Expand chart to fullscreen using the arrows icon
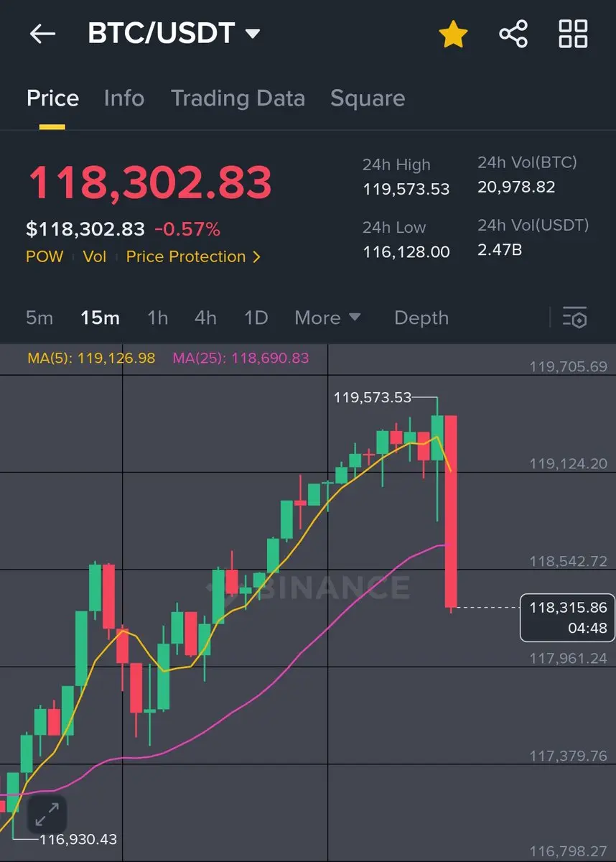Image resolution: width=616 pixels, height=862 pixels. pyautogui.click(x=47, y=815)
